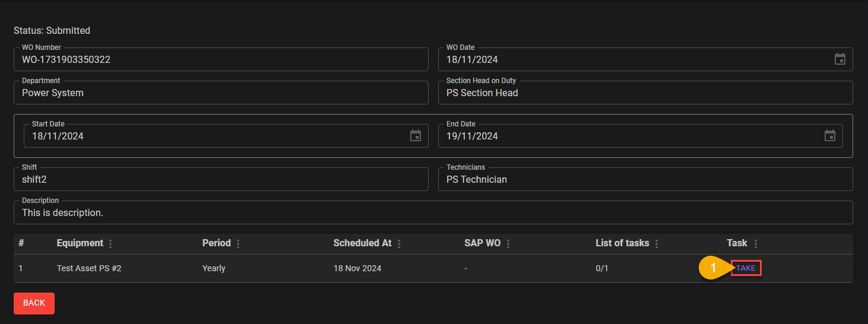The width and height of the screenshot is (868, 324).
Task: Open the SAP WO column options menu
Action: pyautogui.click(x=508, y=244)
